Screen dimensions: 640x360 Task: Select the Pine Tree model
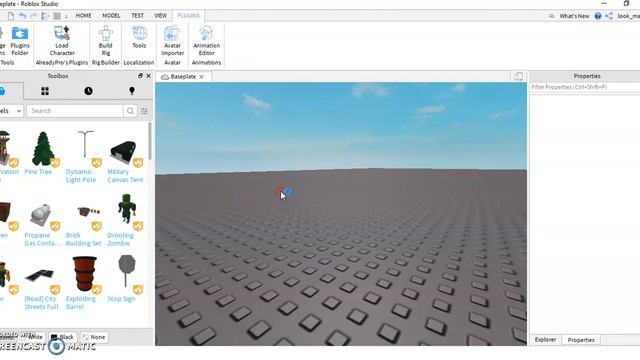point(43,149)
